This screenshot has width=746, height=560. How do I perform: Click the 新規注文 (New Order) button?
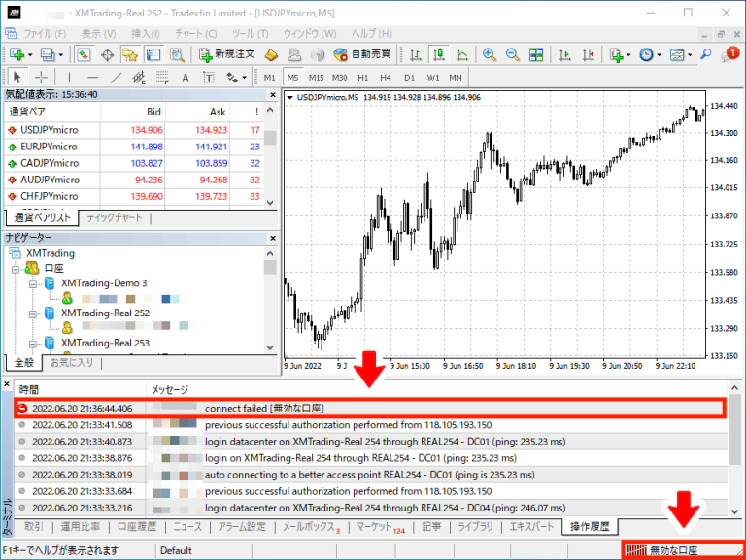(x=229, y=54)
